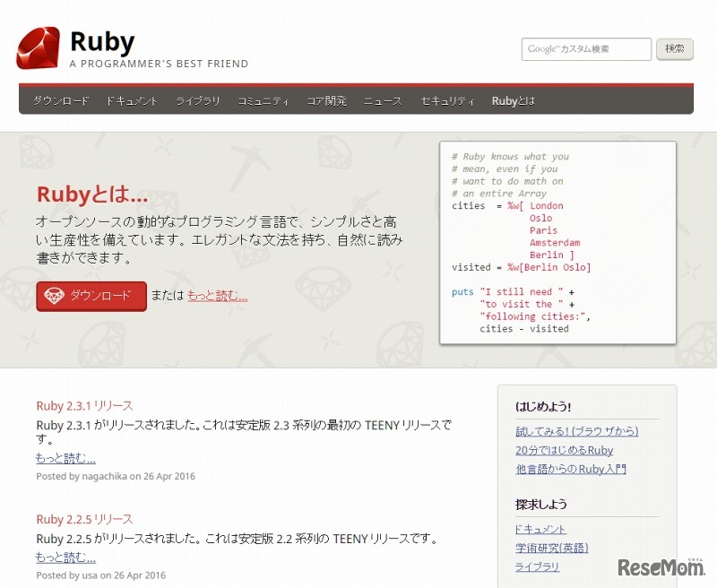
Task: Open 20分ではじめるRuby sidebar link
Action: pyautogui.click(x=564, y=450)
